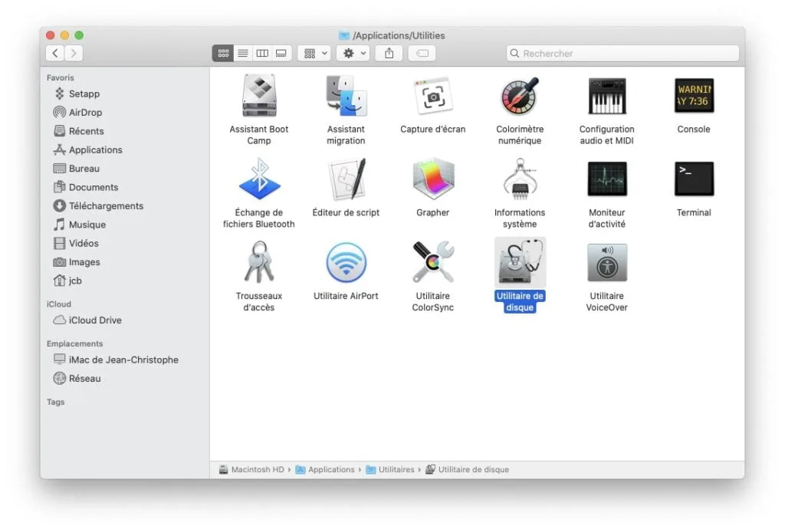
Task: Click the Favoris section header
Action: (60, 77)
